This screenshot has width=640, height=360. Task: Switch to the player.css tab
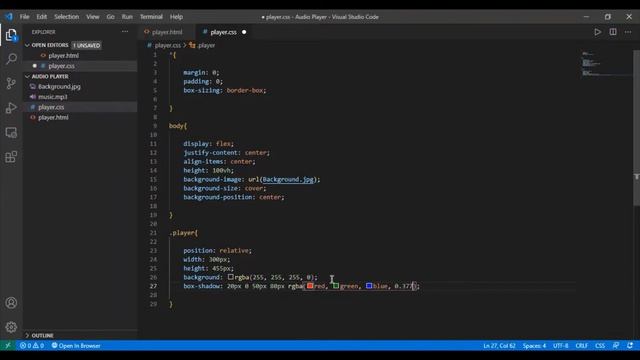point(223,32)
